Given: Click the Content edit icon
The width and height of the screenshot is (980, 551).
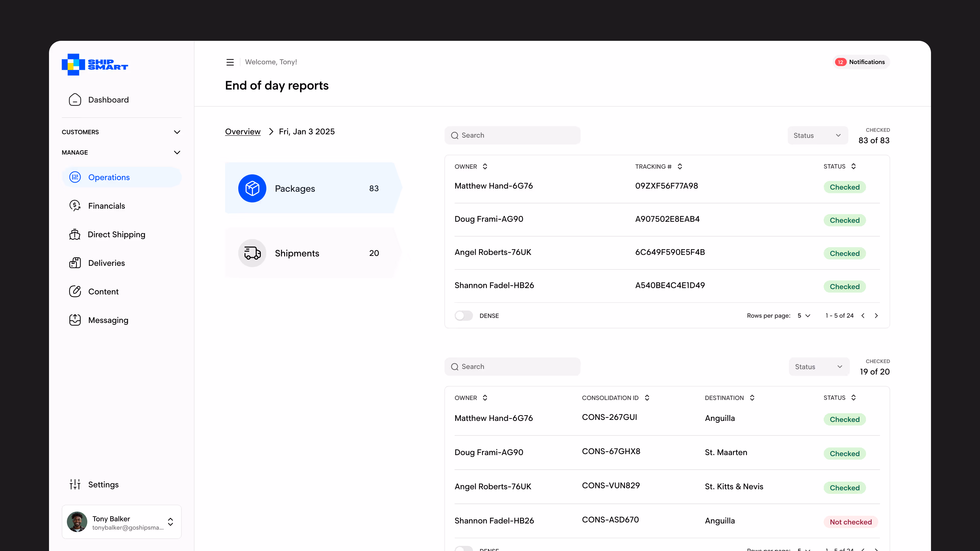Looking at the screenshot, I should (x=75, y=291).
